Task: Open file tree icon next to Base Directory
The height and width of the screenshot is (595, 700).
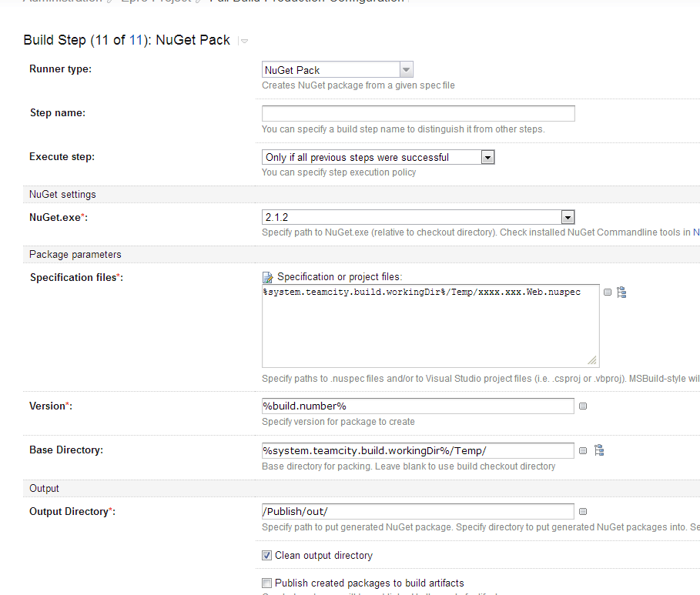Action: click(599, 450)
